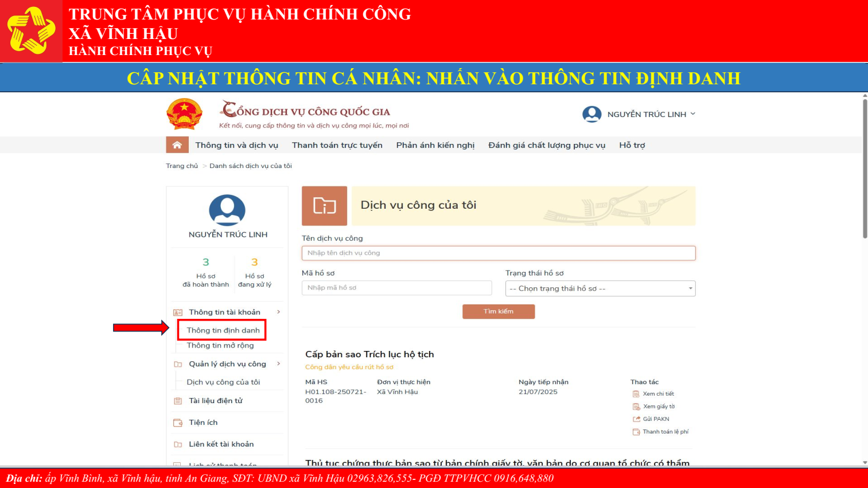Click the Gửi PAKN icon
The width and height of the screenshot is (868, 488).
636,419
